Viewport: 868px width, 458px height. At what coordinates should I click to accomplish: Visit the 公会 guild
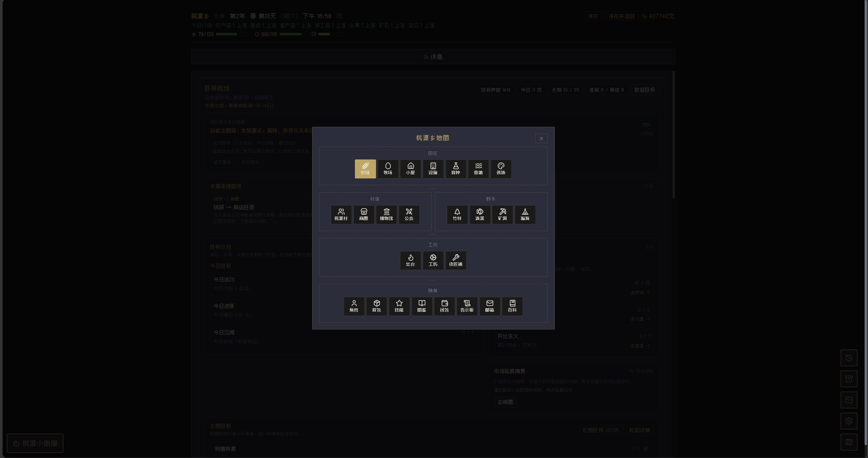(409, 214)
